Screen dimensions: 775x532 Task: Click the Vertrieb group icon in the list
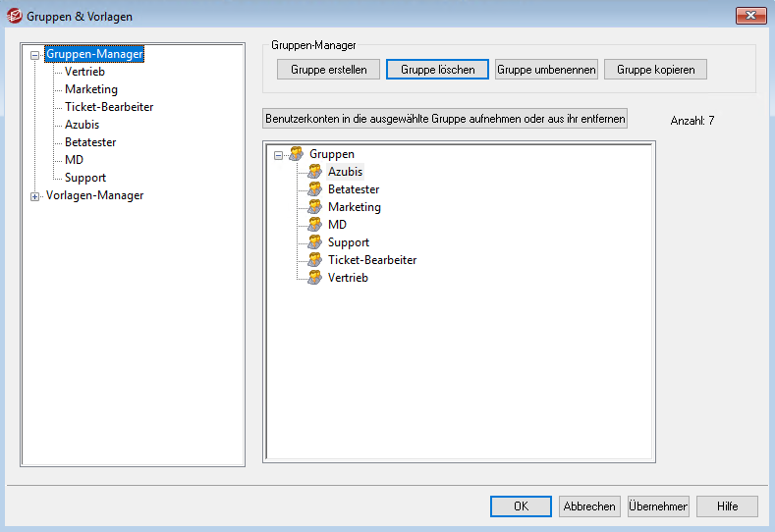314,278
